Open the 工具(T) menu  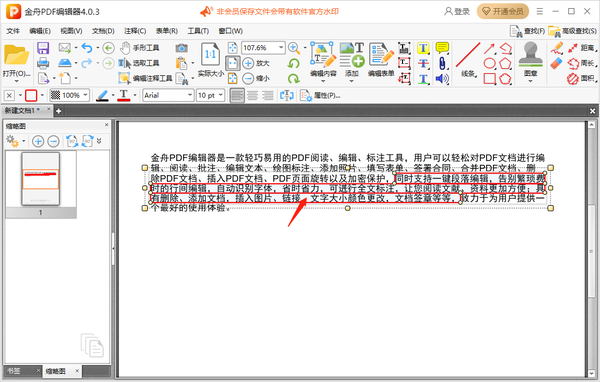pos(198,31)
